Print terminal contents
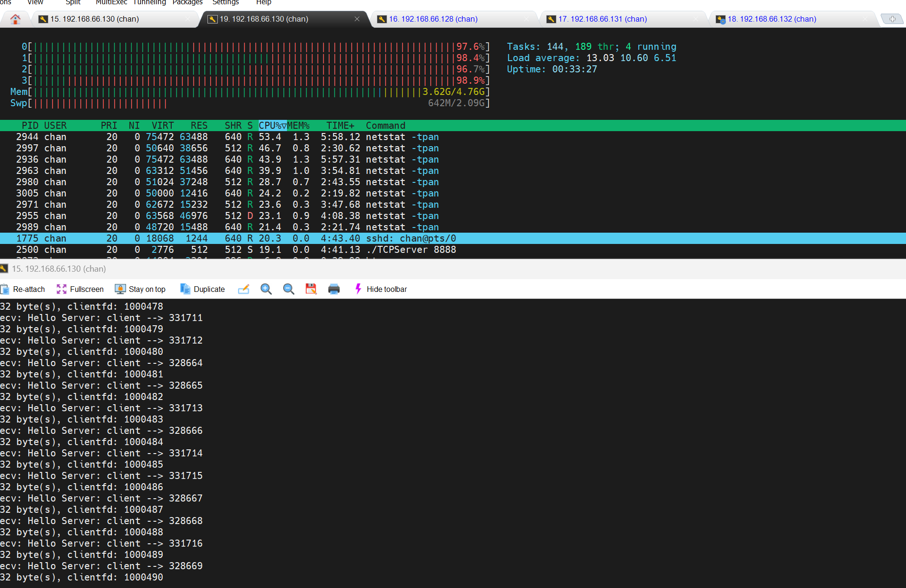The width and height of the screenshot is (906, 588). point(334,289)
